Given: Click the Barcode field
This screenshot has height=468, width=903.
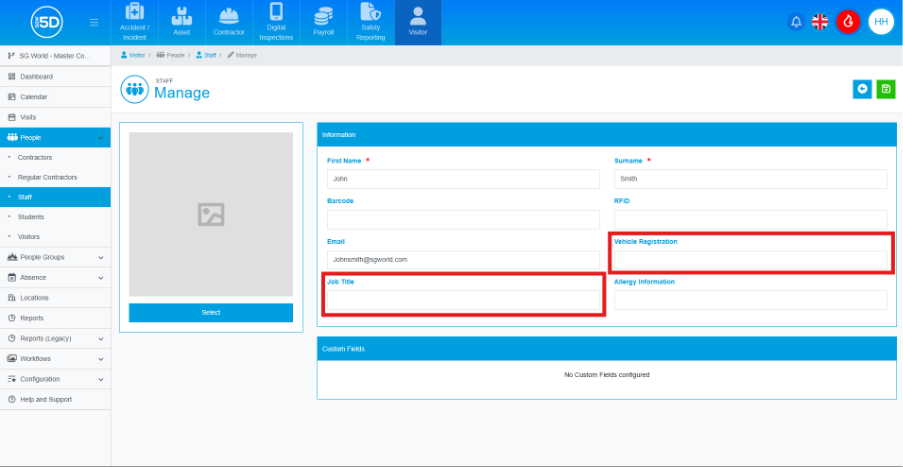Looking at the screenshot, I should 463,219.
